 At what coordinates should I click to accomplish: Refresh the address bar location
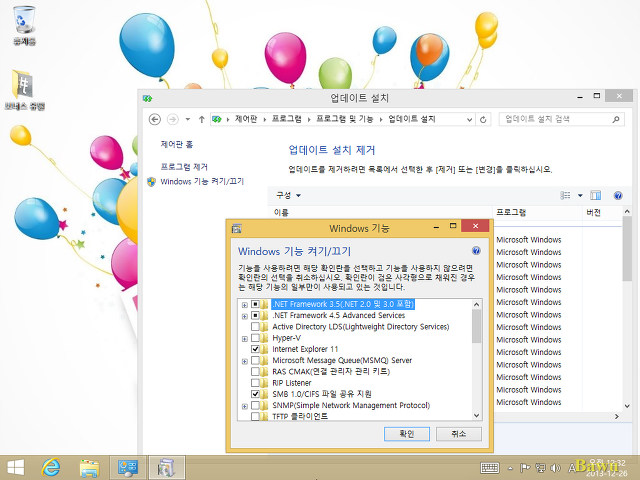483,120
